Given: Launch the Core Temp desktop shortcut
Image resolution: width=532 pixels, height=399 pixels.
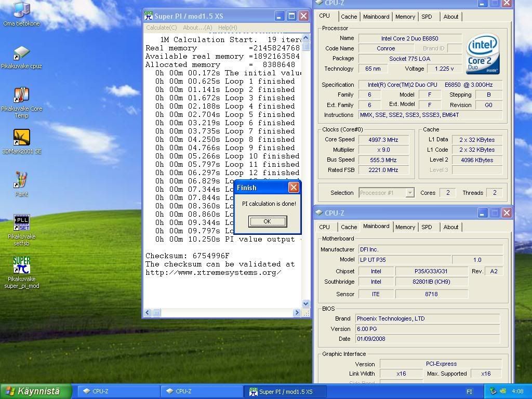Looking at the screenshot, I should pyautogui.click(x=21, y=103).
